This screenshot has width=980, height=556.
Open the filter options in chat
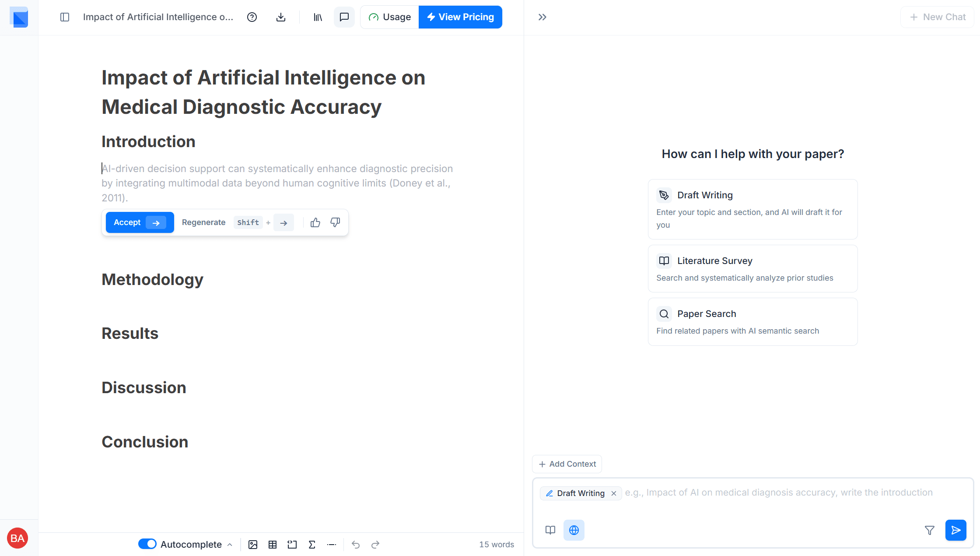click(x=929, y=530)
